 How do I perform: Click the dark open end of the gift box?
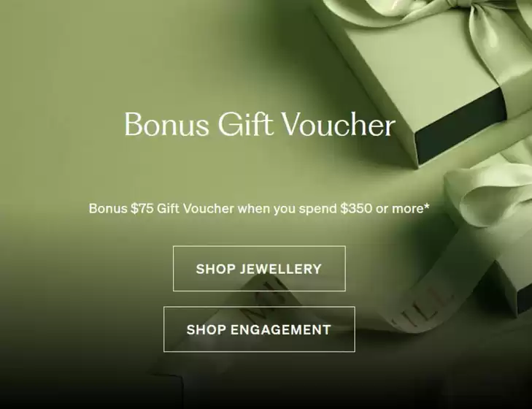pos(460,127)
